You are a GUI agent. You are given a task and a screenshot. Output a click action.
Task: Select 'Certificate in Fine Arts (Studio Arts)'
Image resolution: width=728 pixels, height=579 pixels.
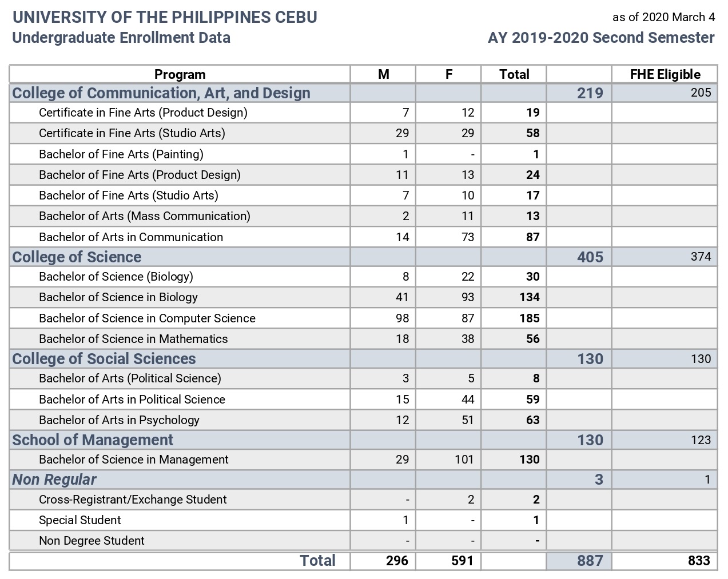click(132, 133)
